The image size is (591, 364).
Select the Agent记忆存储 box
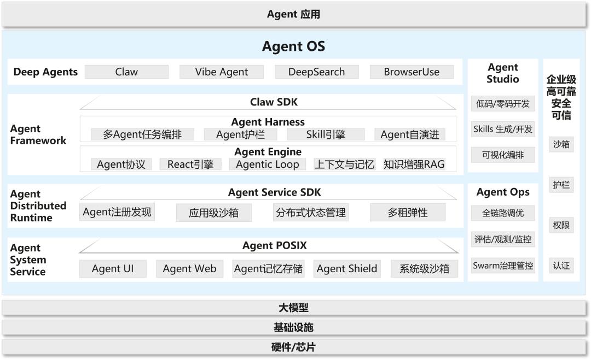268,268
